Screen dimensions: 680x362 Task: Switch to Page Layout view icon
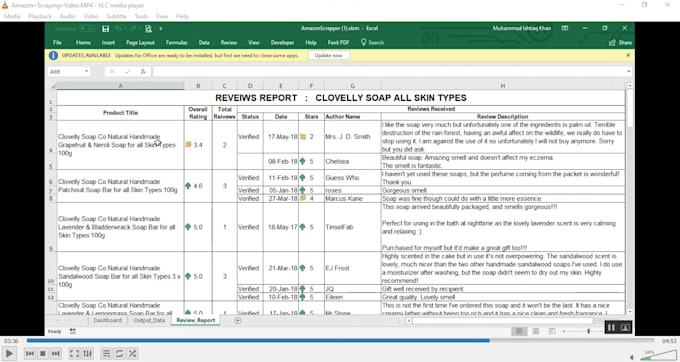coord(536,332)
